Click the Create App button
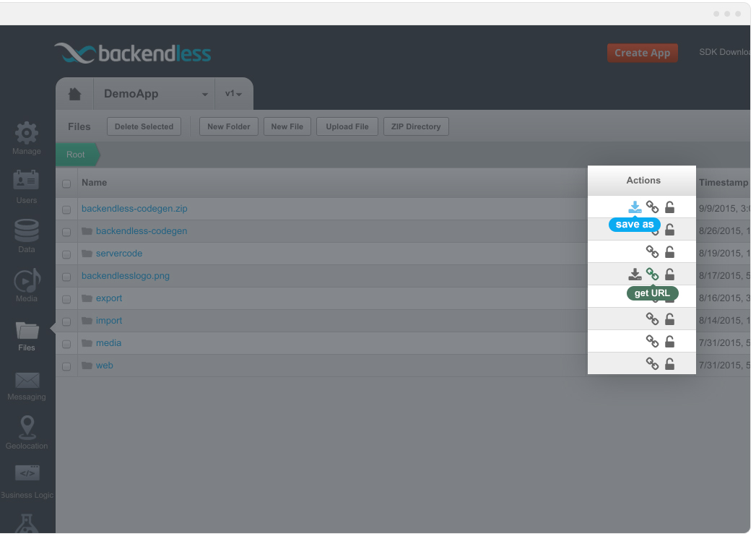 pos(642,53)
